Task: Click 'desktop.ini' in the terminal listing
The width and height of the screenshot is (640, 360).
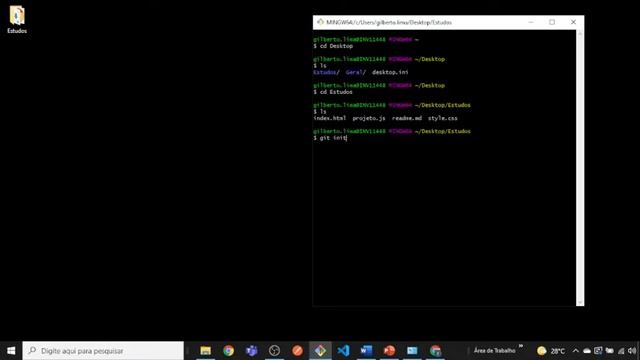Action: pos(390,72)
